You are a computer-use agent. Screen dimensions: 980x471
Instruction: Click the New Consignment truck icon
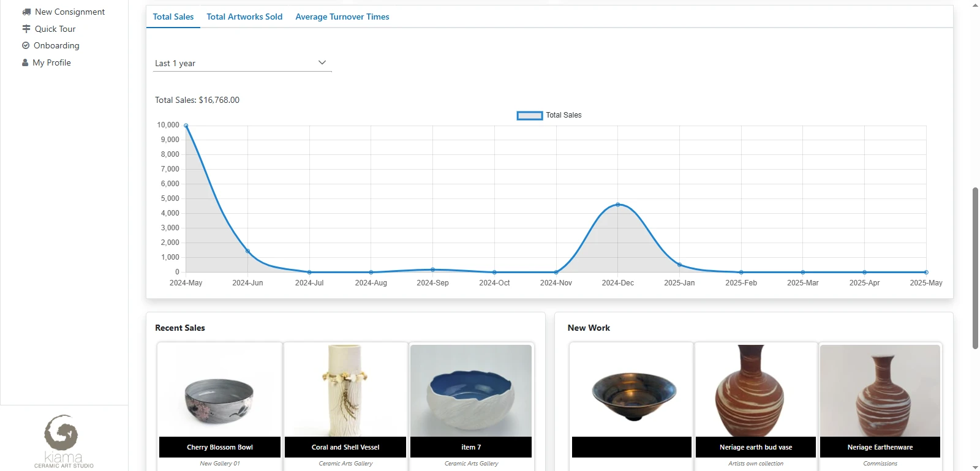pos(26,12)
